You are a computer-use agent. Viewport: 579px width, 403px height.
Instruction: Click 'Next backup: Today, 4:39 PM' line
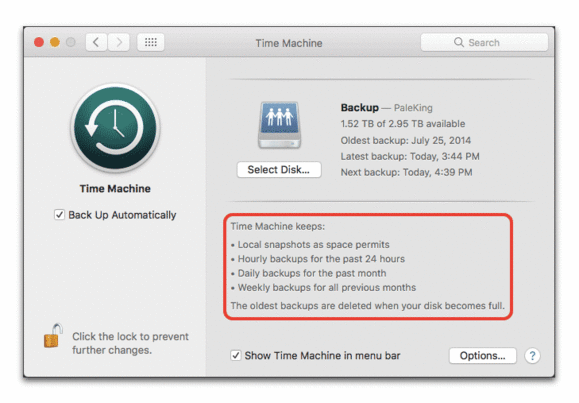point(406,172)
